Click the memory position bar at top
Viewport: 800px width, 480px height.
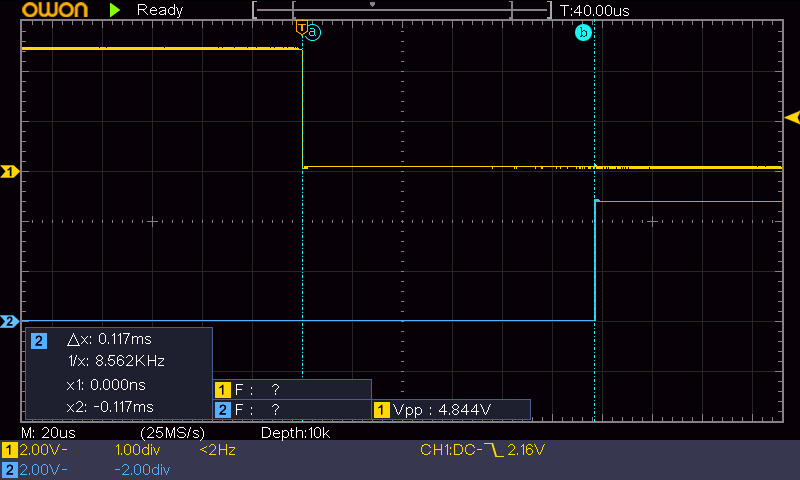pos(402,10)
